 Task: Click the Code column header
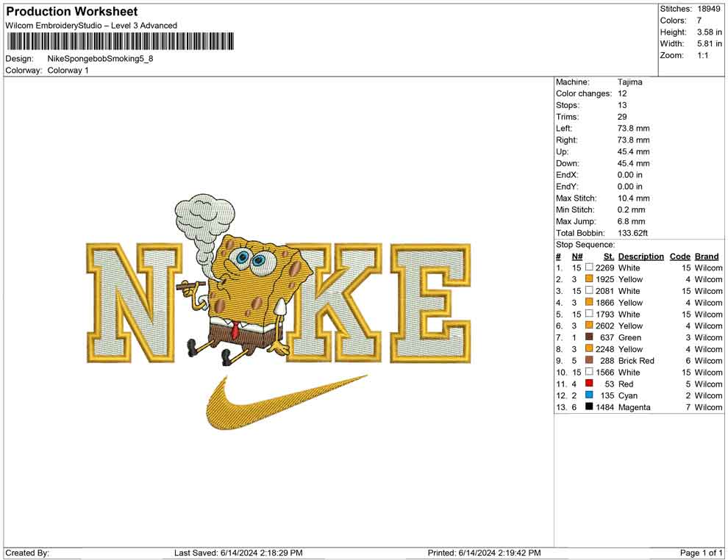(x=679, y=256)
